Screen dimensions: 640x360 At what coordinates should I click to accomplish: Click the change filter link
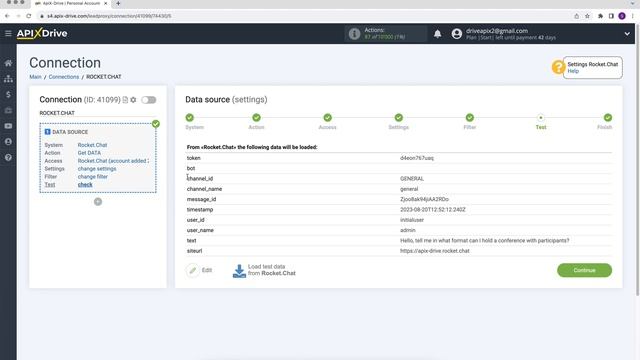click(x=93, y=177)
